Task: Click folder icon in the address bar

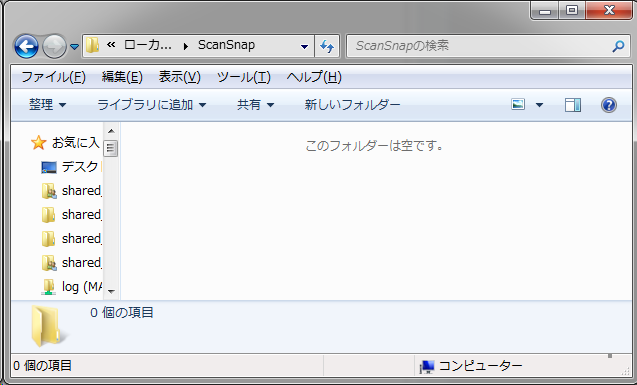Action: [x=92, y=45]
